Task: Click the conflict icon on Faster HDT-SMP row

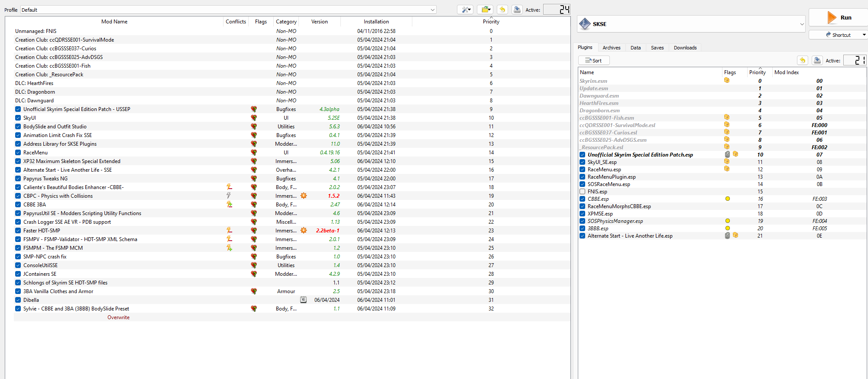Action: (x=229, y=230)
